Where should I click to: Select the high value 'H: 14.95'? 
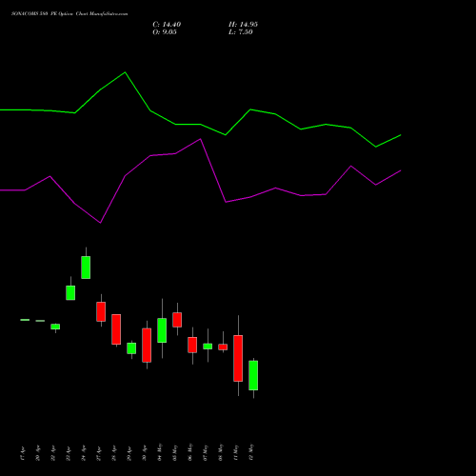pos(243,25)
